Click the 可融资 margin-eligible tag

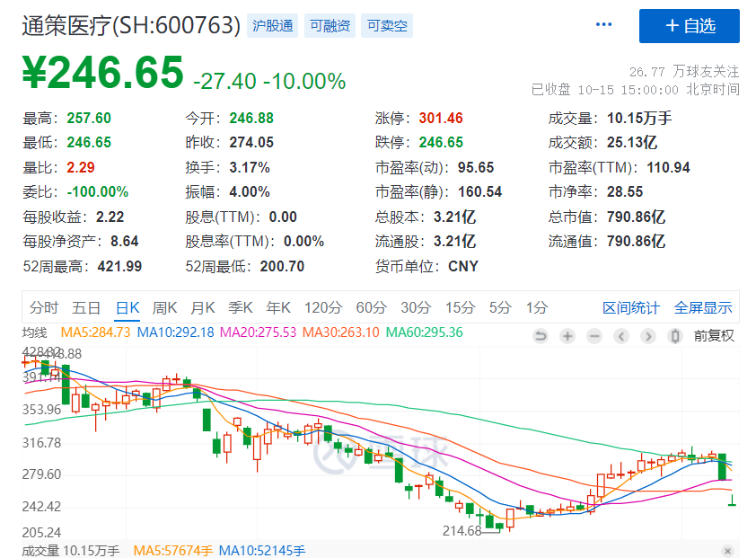(x=330, y=26)
